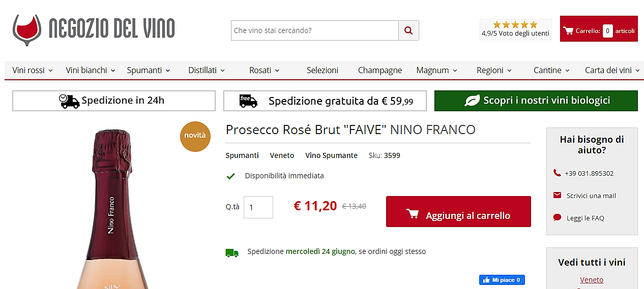Click the magnifying glass search icon

408,30
